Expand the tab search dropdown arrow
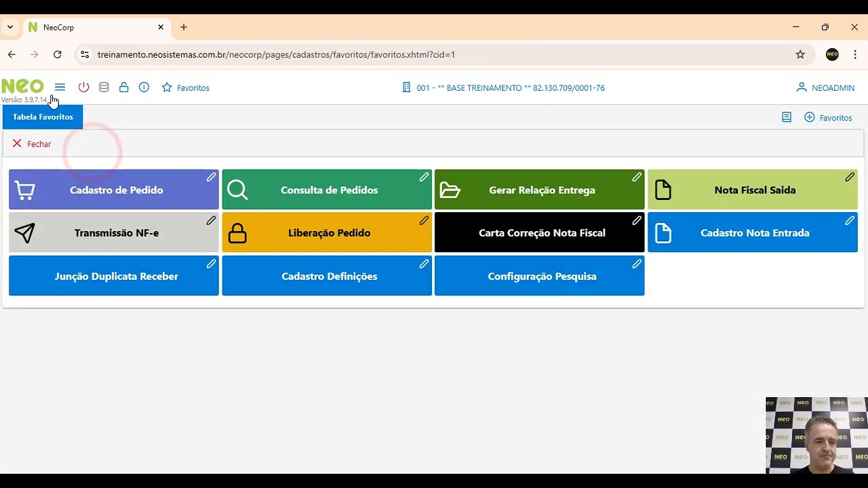The image size is (868, 488). click(10, 27)
